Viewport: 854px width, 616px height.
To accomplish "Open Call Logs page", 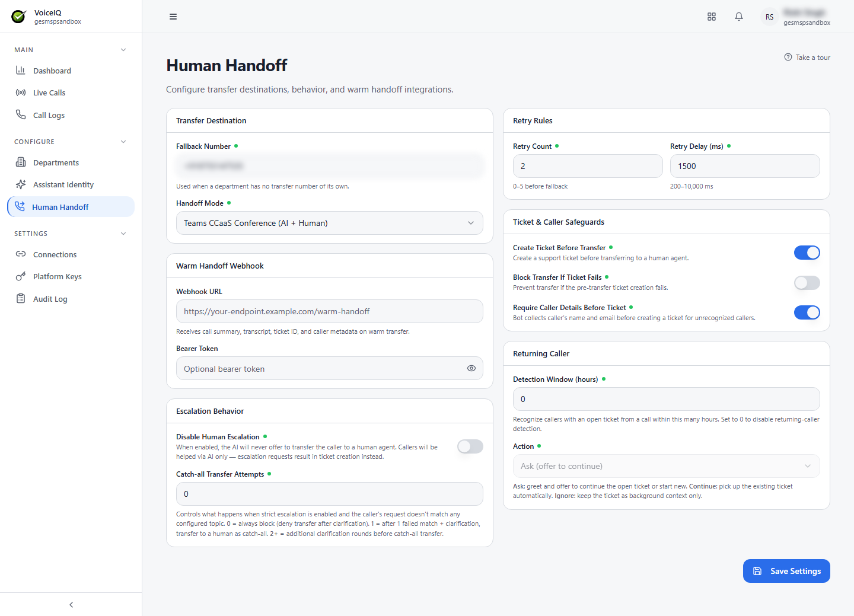I will (x=71, y=115).
